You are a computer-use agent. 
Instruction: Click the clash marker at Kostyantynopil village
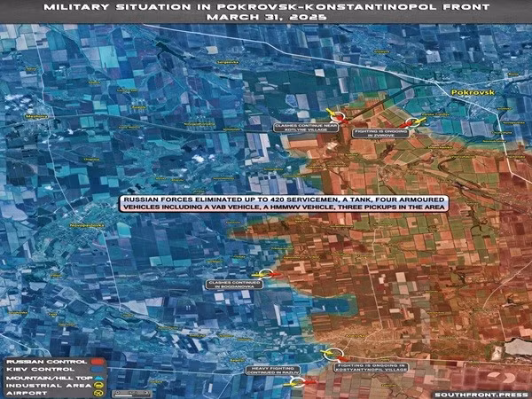334,354
